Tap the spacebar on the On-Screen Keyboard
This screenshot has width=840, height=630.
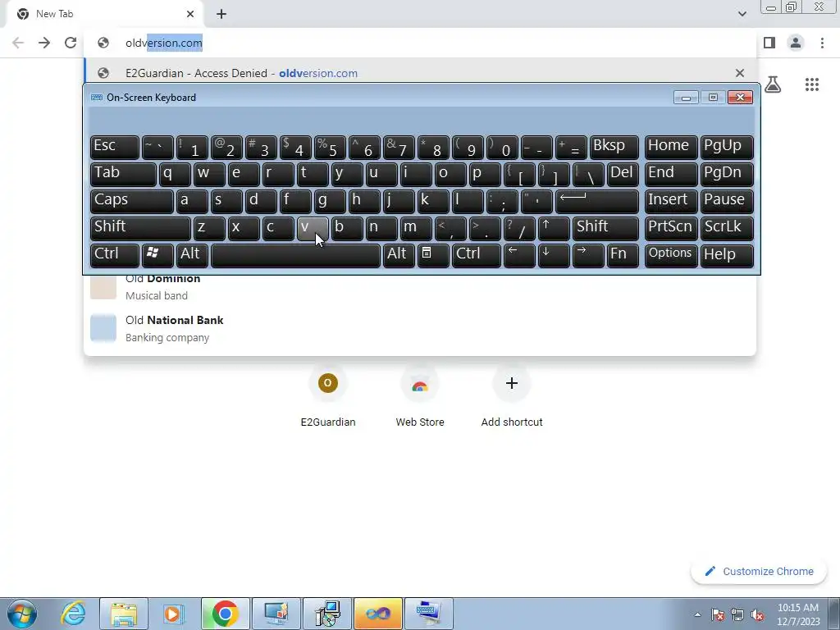click(295, 255)
